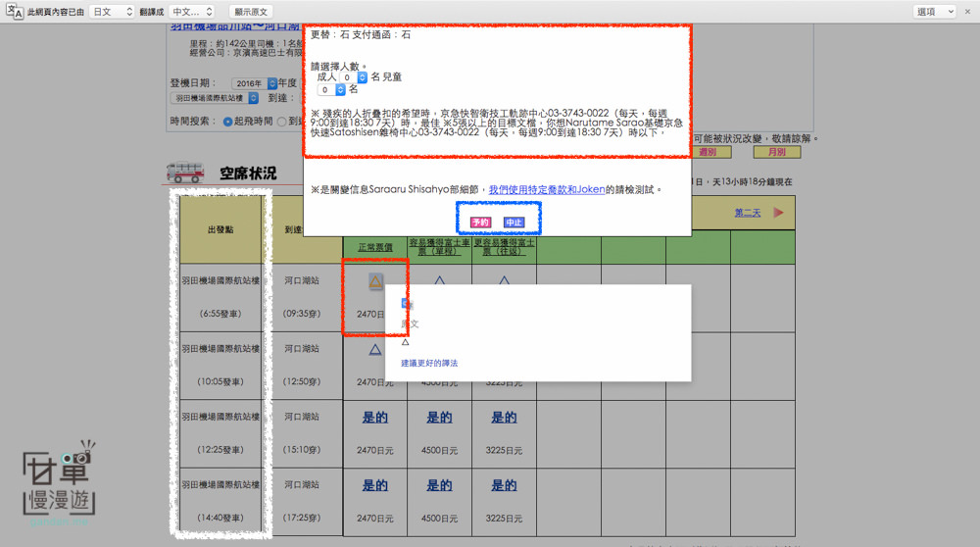Click the (6:55發車) departure time text

tap(220, 314)
